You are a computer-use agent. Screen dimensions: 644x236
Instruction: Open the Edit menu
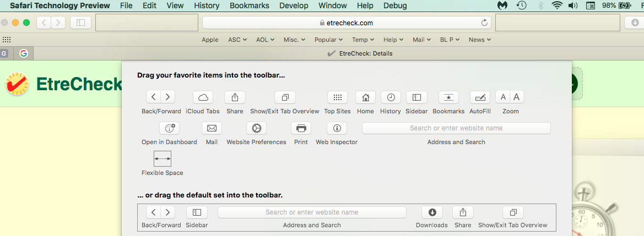149,6
